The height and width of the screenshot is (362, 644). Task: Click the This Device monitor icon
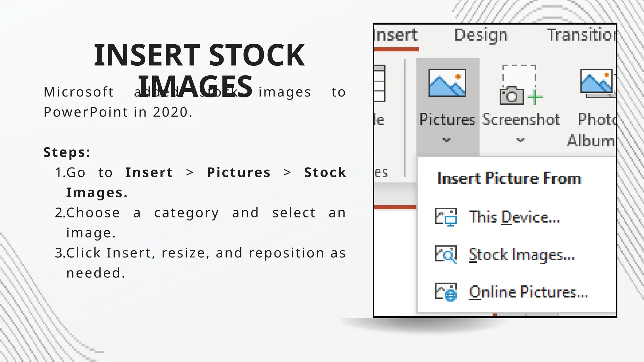click(446, 217)
